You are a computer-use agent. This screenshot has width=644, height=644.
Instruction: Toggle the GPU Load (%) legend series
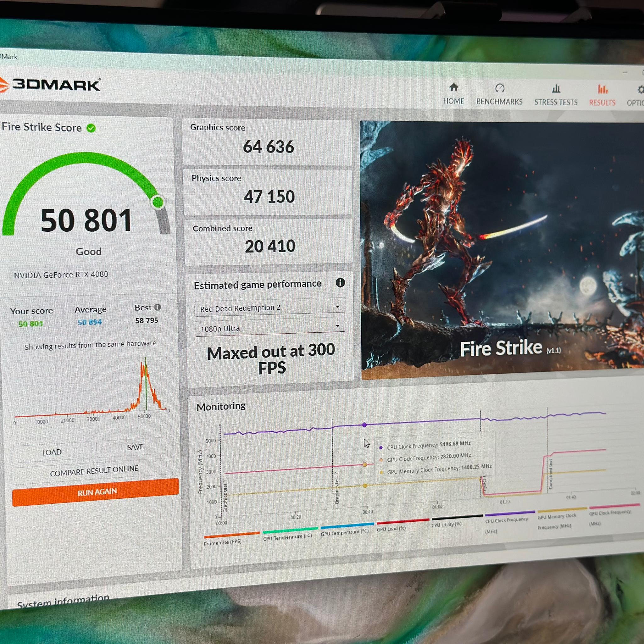pos(391,528)
